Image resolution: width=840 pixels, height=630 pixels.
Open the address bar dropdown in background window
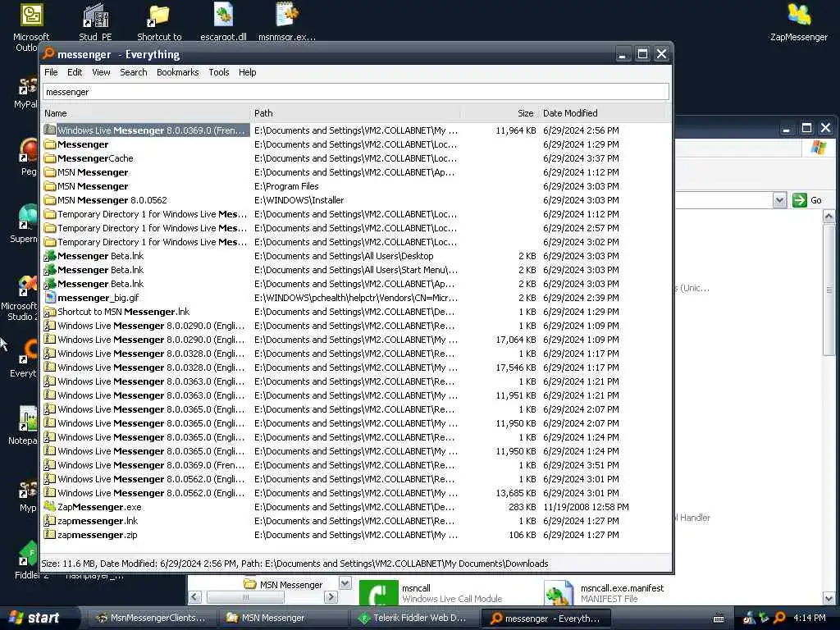click(779, 200)
